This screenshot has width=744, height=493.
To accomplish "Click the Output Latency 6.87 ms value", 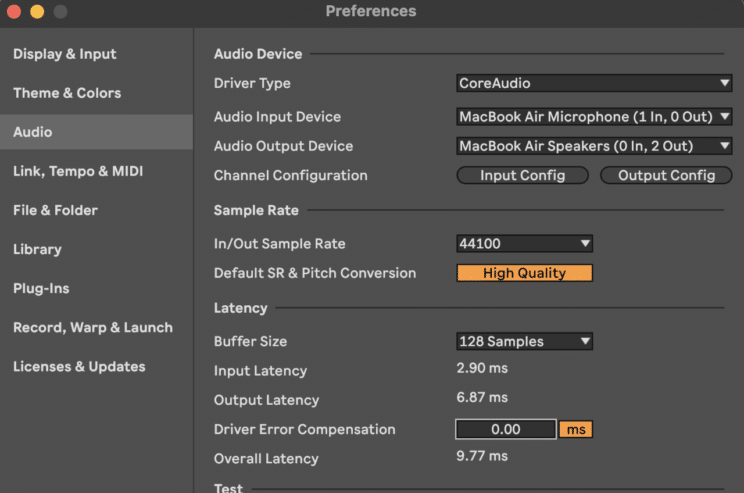I will pos(482,398).
